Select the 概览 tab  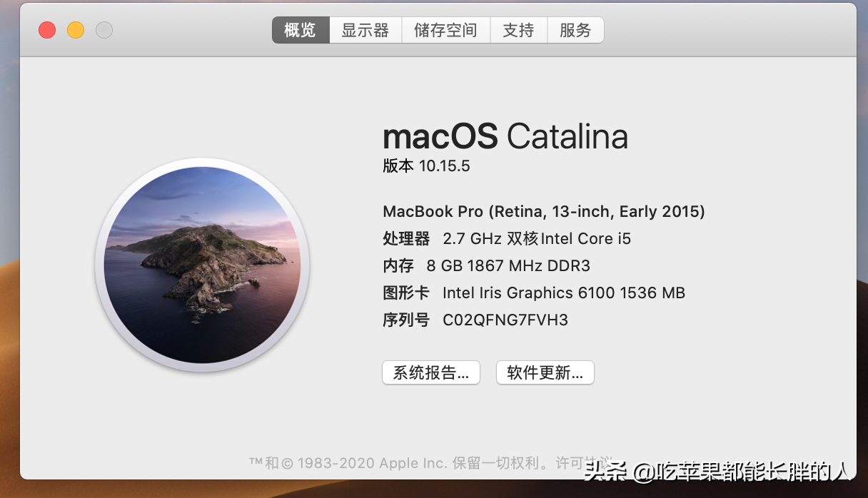click(301, 30)
